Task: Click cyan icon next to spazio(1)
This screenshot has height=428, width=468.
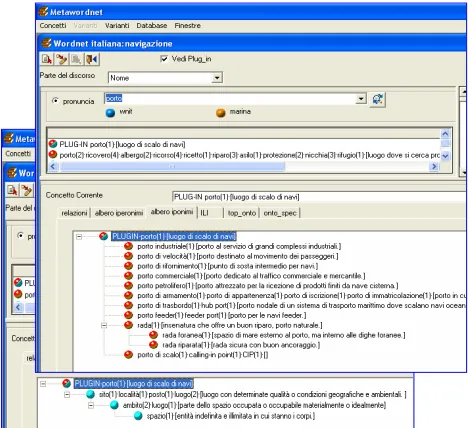Action: (138, 416)
